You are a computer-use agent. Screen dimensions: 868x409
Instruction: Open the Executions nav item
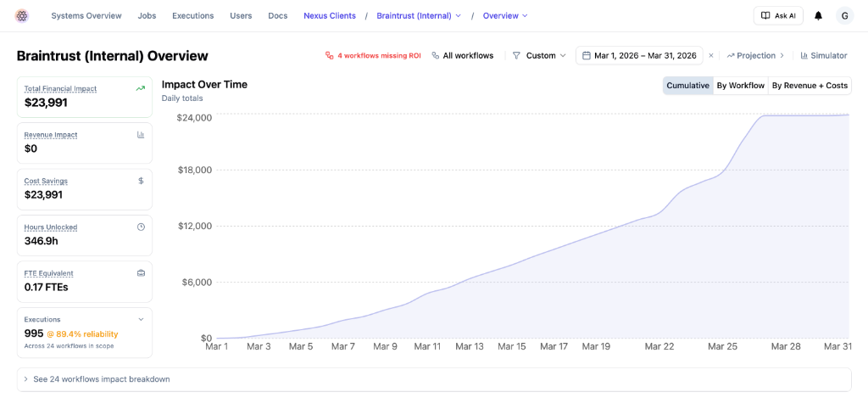pyautogui.click(x=192, y=15)
